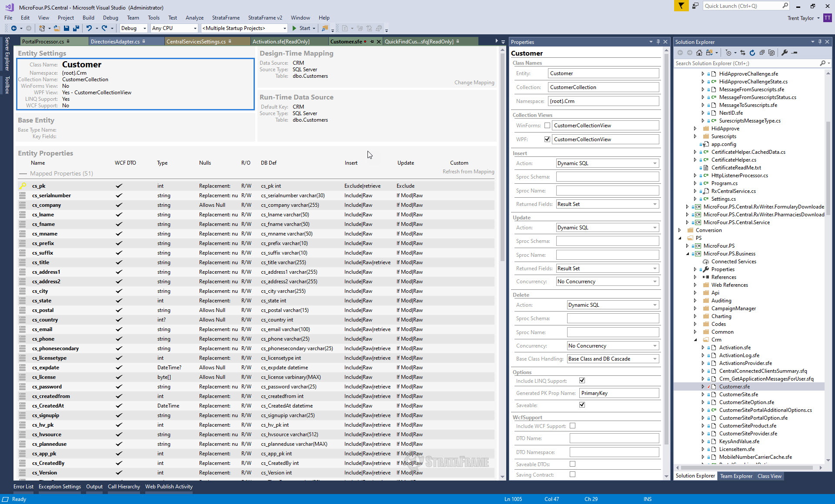The height and width of the screenshot is (504, 835).
Task: Toggle WCF DTO checkmark for cs_email
Action: 119,329
